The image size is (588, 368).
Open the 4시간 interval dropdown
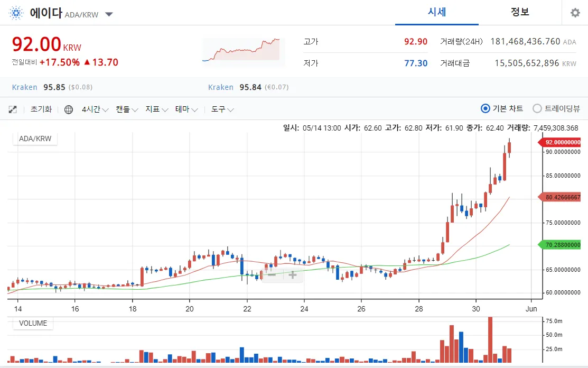click(x=95, y=109)
